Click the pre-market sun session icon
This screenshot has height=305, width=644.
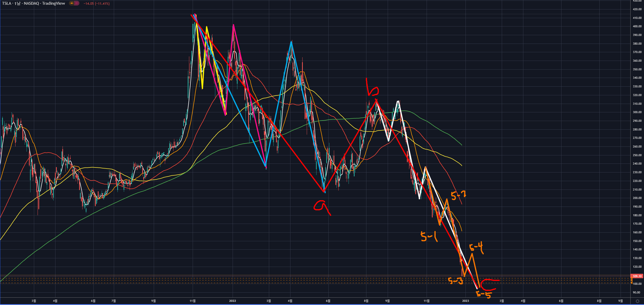(71, 3)
